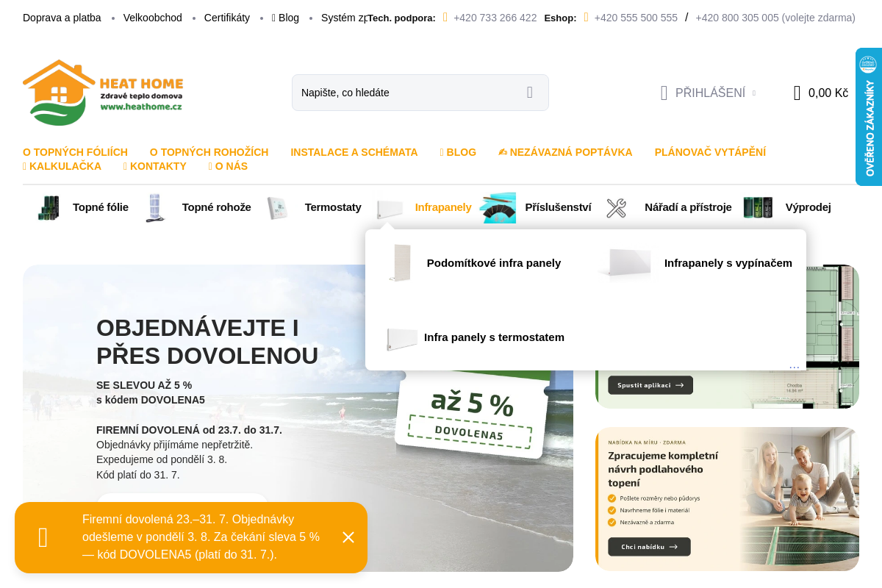
Task: Select Výprodej category label
Action: (x=808, y=207)
